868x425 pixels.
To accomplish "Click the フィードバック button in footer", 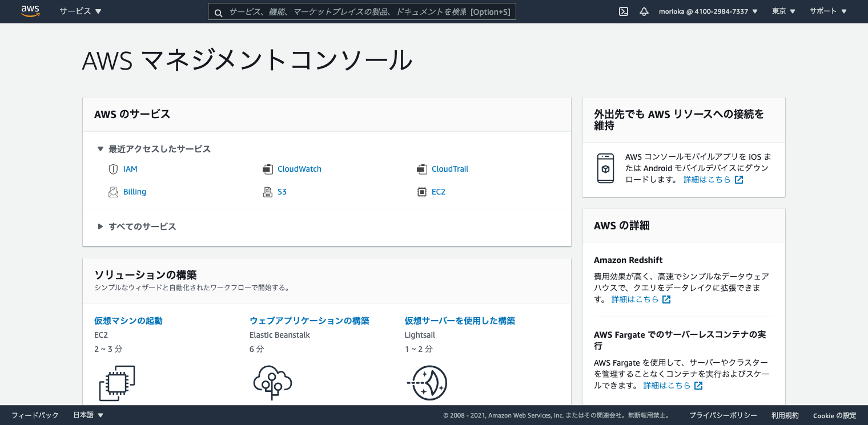I will tap(35, 415).
